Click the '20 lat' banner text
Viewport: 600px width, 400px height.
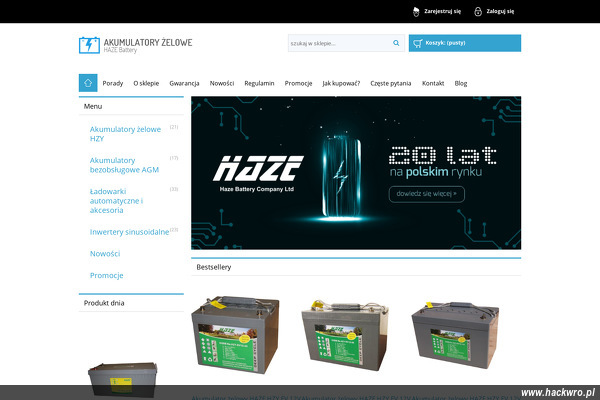click(x=443, y=155)
